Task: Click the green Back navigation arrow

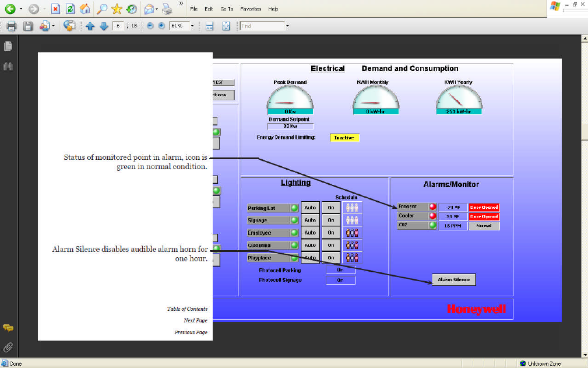Action: pyautogui.click(x=10, y=9)
